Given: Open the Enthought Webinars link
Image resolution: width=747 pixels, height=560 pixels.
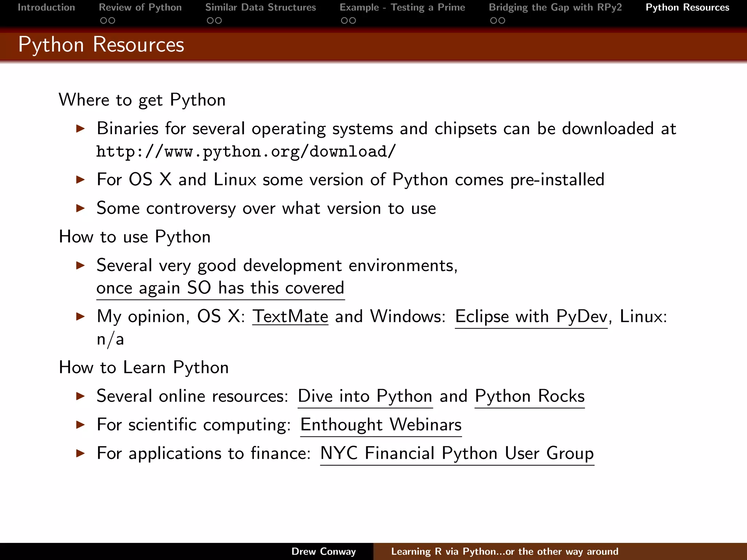Looking at the screenshot, I should 381,425.
